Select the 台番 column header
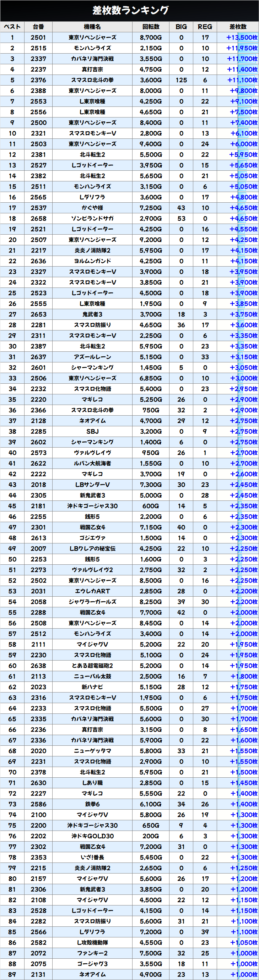 [x=38, y=27]
